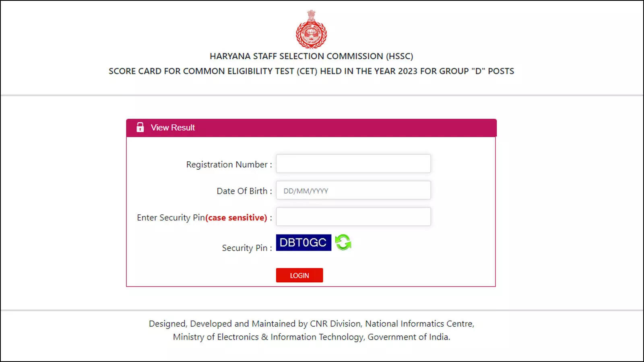This screenshot has width=644, height=362.
Task: Click the Score Card for CET 2023 heading
Action: point(312,71)
